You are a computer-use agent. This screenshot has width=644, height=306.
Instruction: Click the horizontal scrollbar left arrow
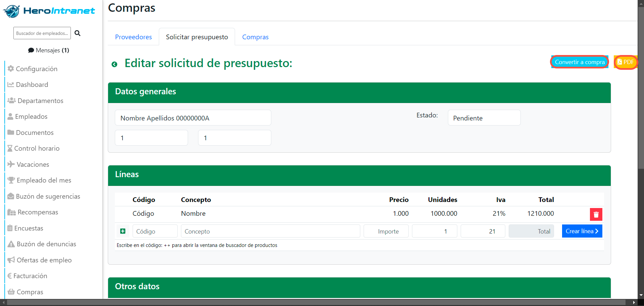click(4, 303)
